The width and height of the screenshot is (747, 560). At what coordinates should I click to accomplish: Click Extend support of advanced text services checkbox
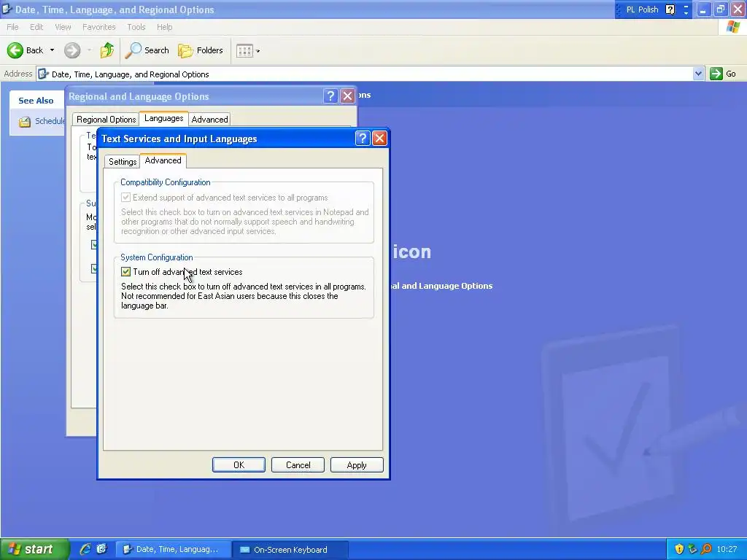click(125, 197)
